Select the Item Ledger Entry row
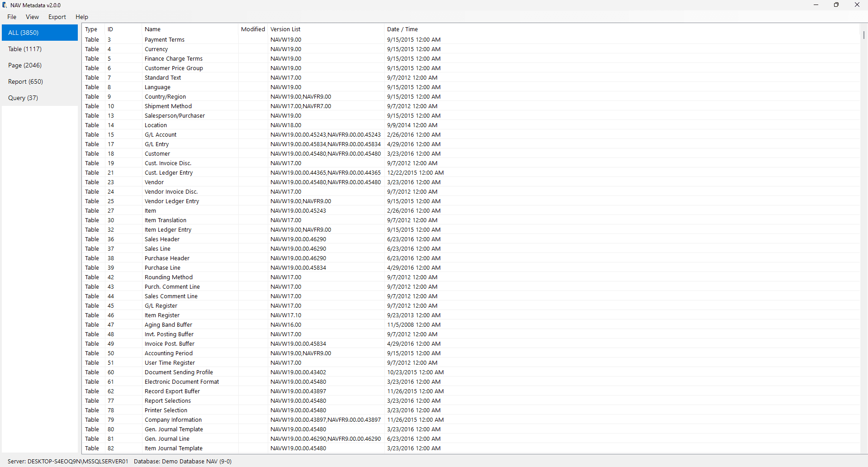868x467 pixels. pyautogui.click(x=471, y=229)
